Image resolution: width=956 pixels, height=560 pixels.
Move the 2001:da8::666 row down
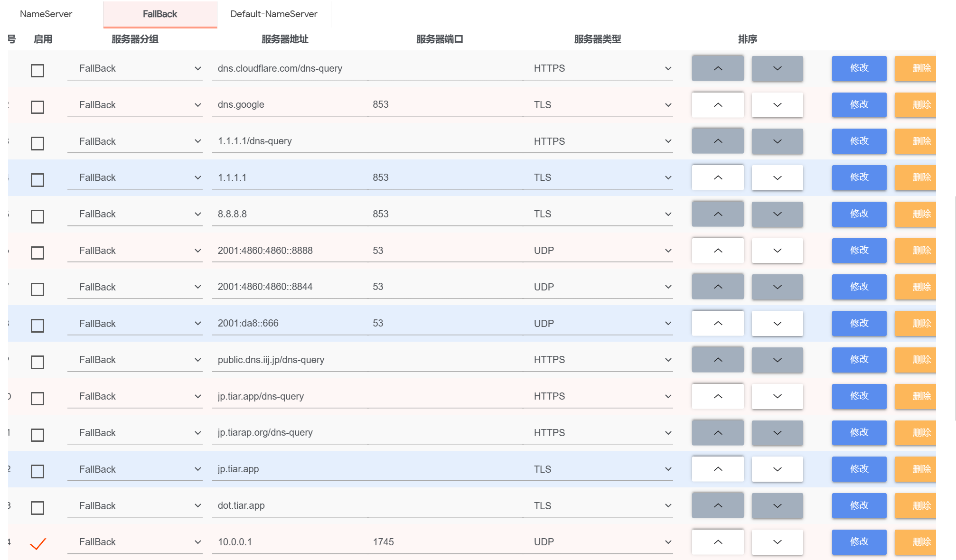pos(777,324)
